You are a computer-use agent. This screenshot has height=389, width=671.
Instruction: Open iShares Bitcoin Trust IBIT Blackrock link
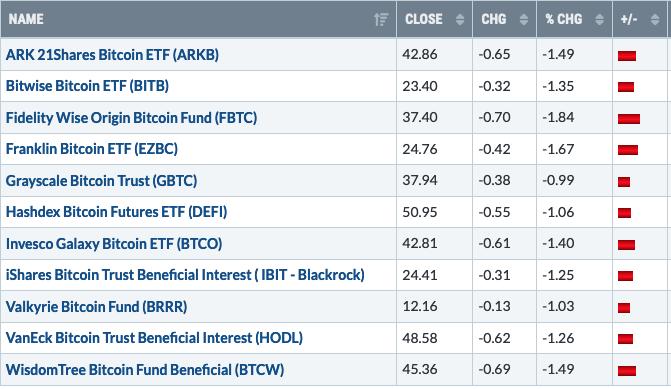coord(185,275)
